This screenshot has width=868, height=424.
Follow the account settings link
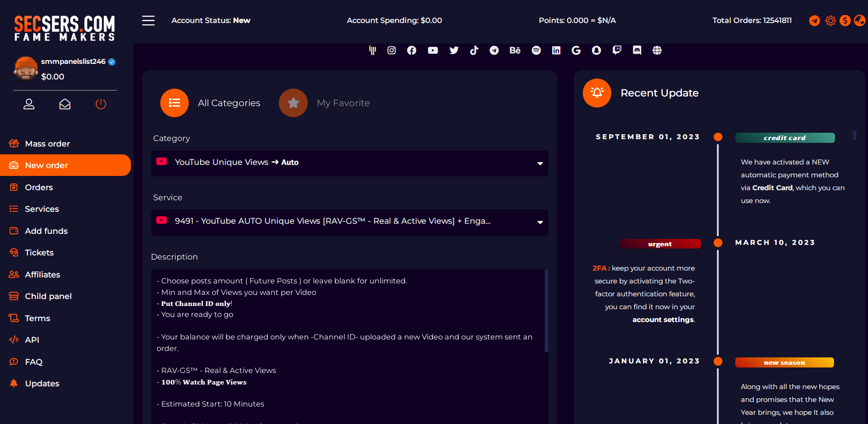click(663, 320)
